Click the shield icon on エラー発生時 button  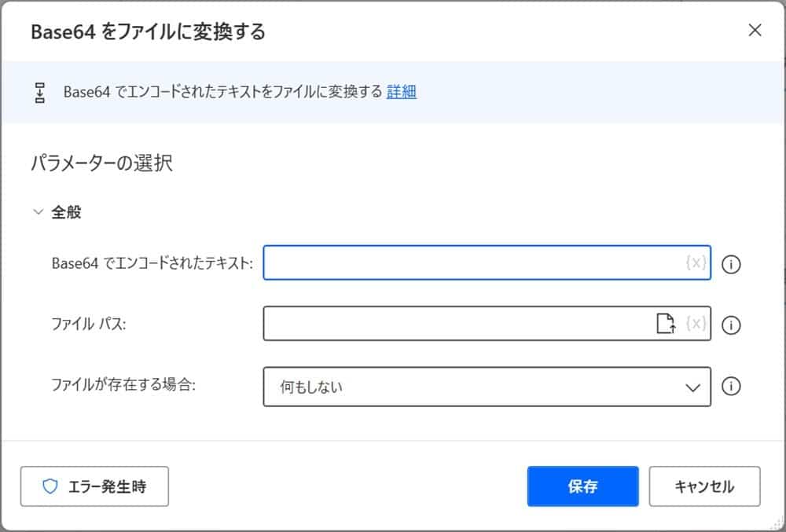(x=50, y=486)
